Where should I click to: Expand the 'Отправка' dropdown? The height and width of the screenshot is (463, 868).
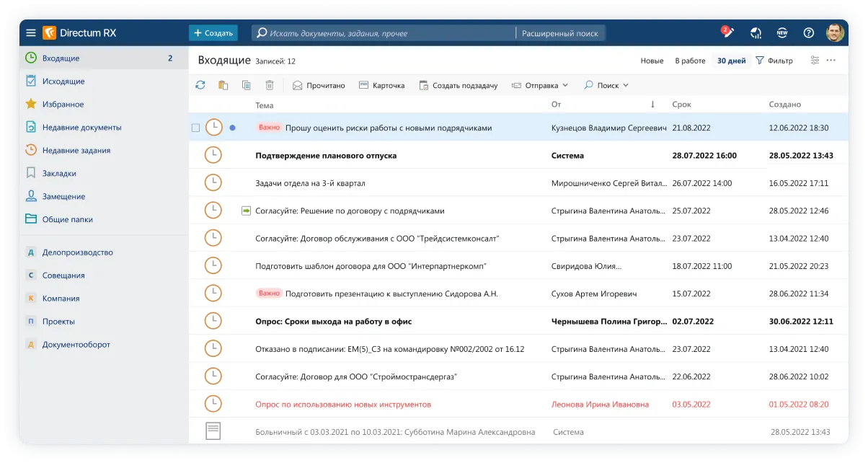(540, 85)
